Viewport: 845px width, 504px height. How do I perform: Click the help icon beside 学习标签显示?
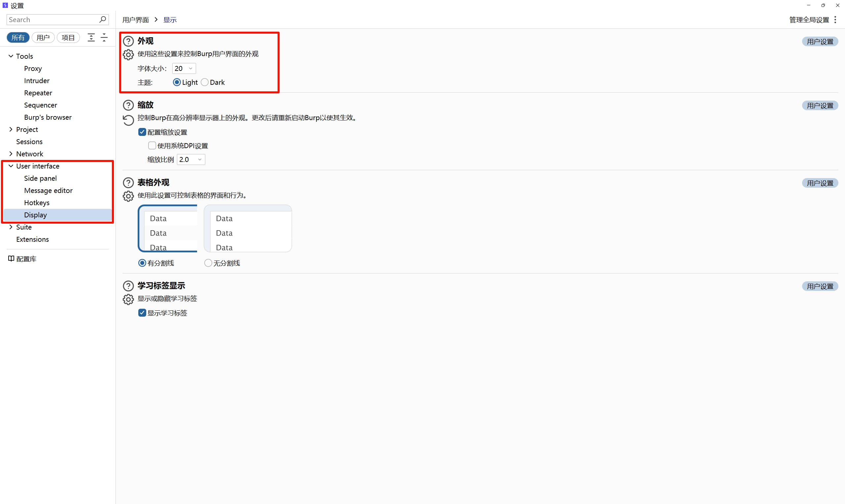click(x=128, y=286)
